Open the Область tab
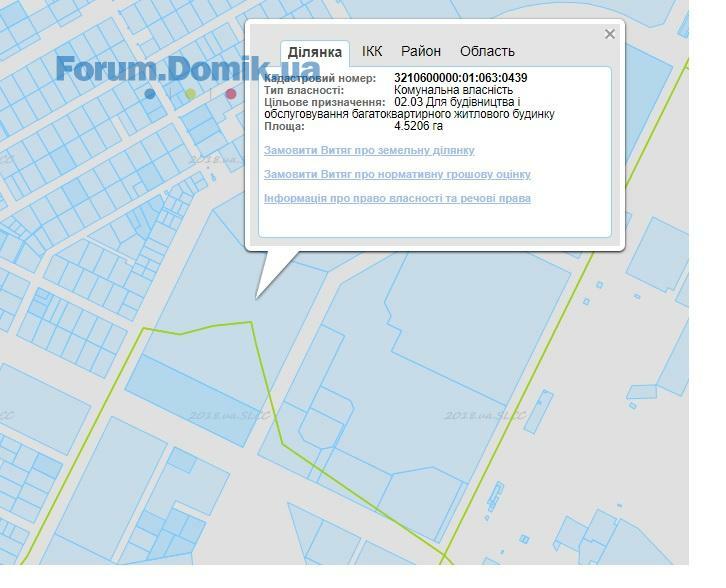Screen dimensions: 726x588 point(487,51)
